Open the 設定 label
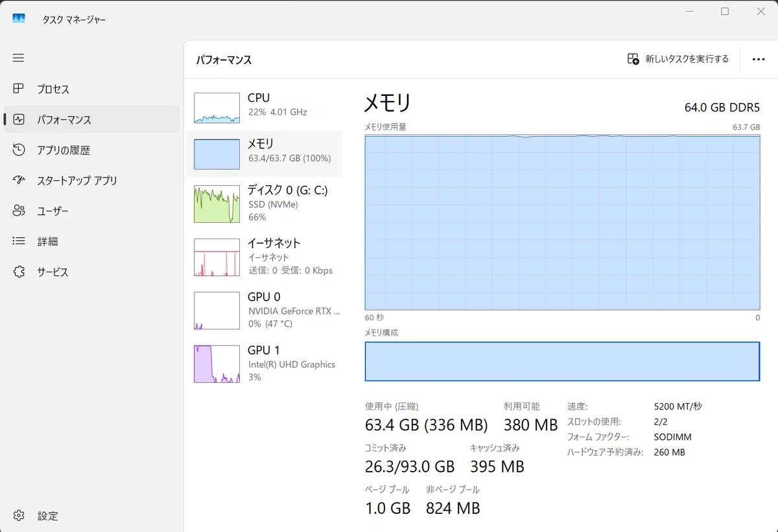The width and height of the screenshot is (778, 532). tap(47, 516)
